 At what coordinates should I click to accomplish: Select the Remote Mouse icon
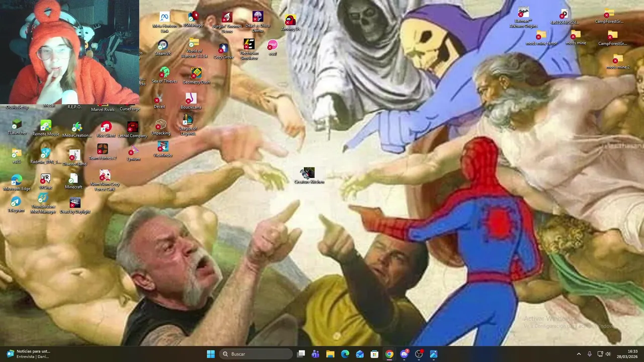(x=46, y=129)
